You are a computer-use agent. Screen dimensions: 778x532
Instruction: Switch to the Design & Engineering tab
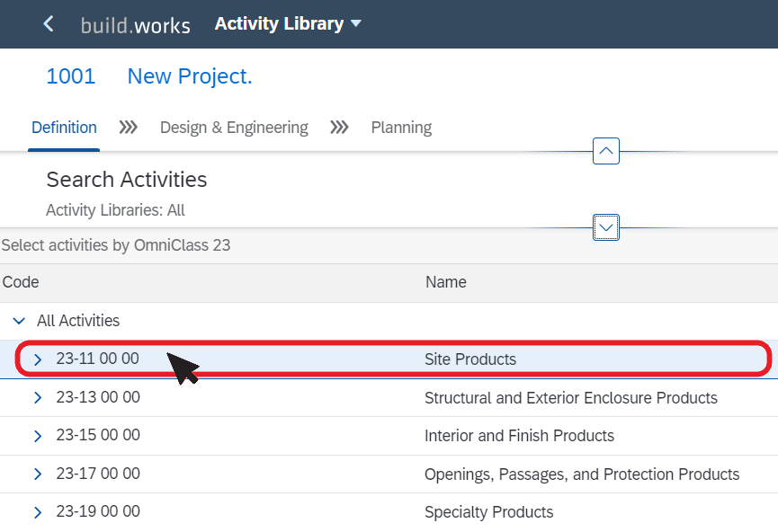[x=234, y=128]
